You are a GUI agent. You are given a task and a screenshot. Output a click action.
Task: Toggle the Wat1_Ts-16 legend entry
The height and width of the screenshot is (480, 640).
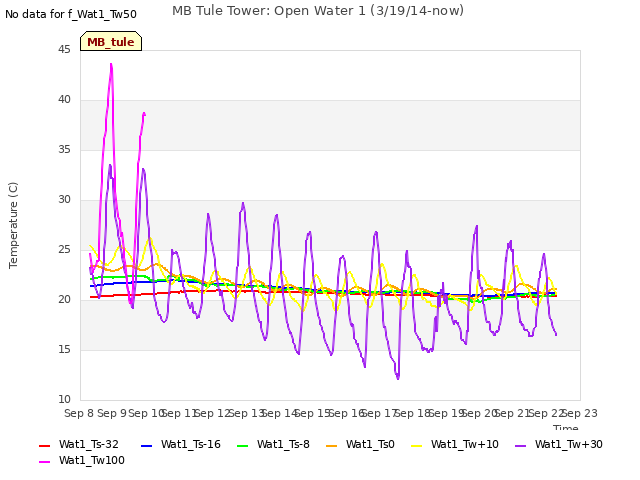click(180, 444)
